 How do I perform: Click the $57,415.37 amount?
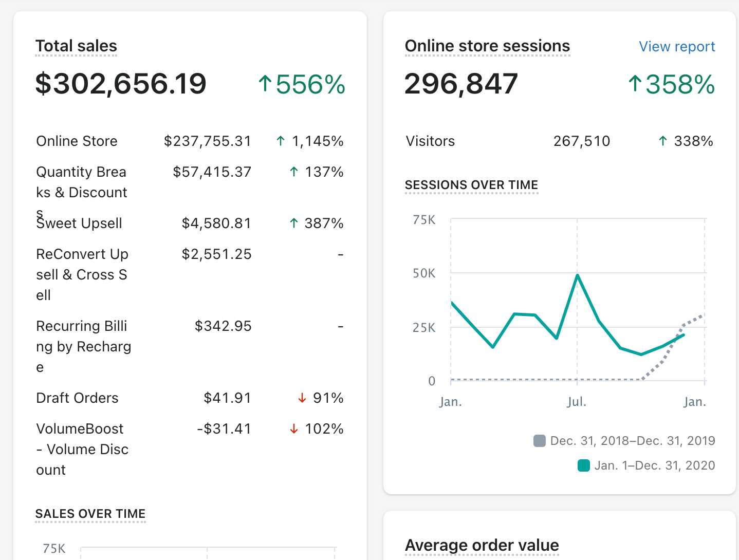click(212, 172)
